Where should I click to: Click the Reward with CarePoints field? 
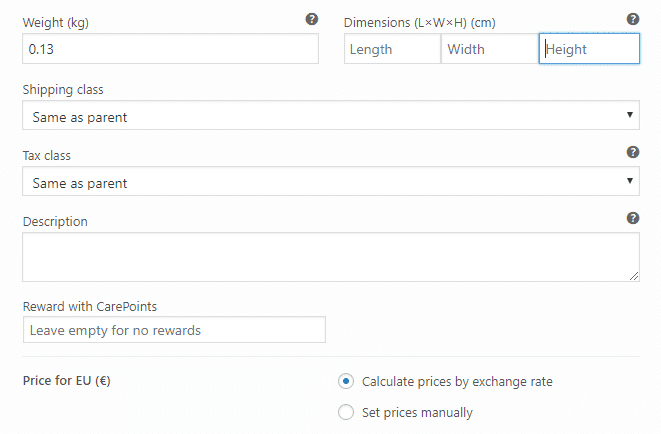(174, 330)
